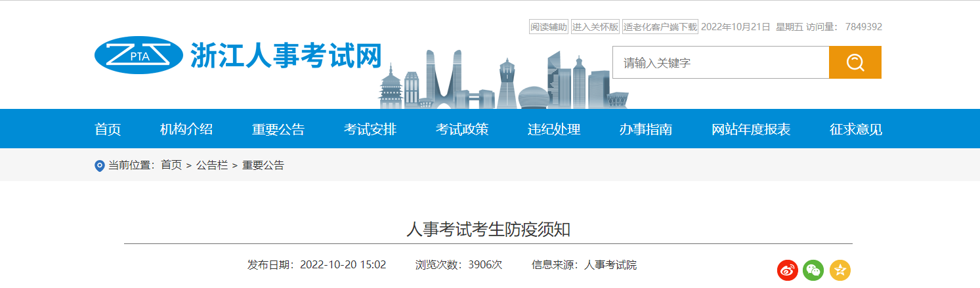Viewport: 980px width, 288px height.
Task: Click 适老化客户端下载 download link
Action: (660, 27)
